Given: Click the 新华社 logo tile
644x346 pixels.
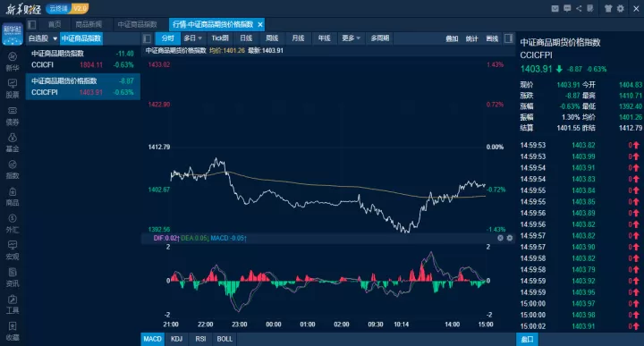Looking at the screenshot, I should pyautogui.click(x=13, y=34).
